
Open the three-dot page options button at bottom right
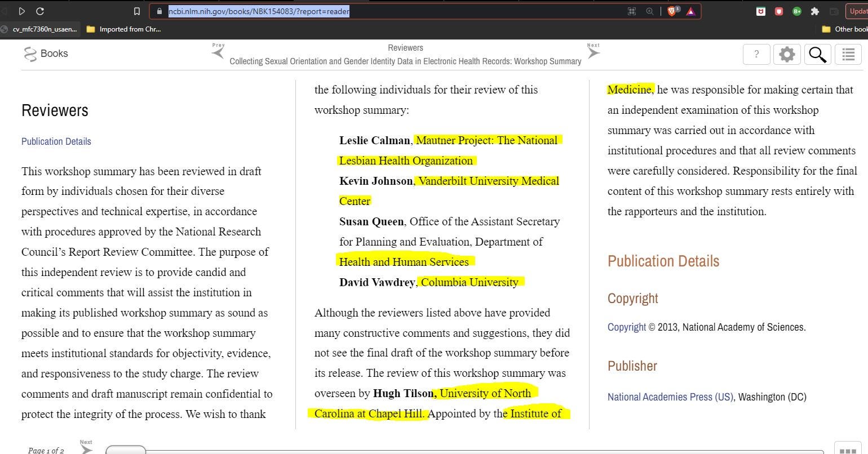pyautogui.click(x=848, y=448)
